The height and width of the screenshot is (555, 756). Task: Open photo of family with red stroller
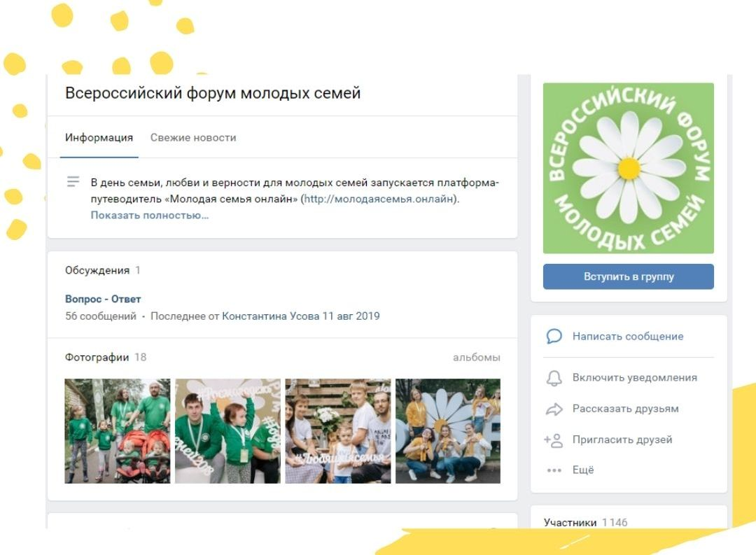[x=118, y=431]
